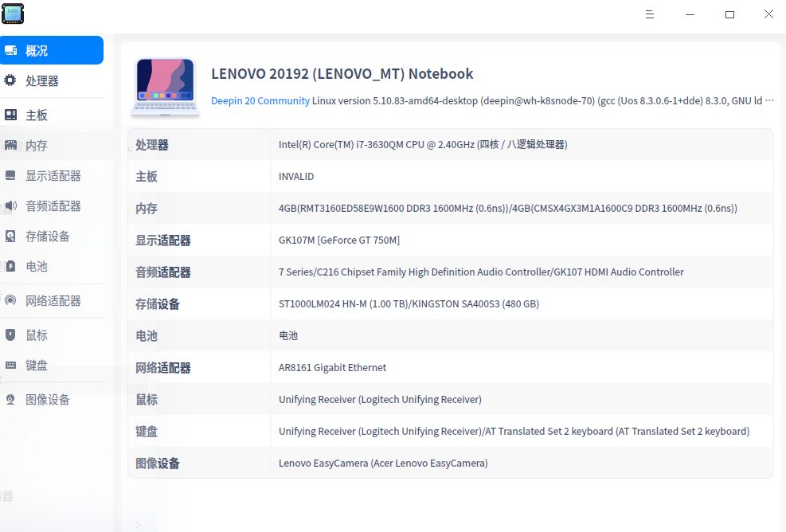This screenshot has height=532, width=786.
Task: Open the 主板 sidebar page
Action: (x=52, y=115)
